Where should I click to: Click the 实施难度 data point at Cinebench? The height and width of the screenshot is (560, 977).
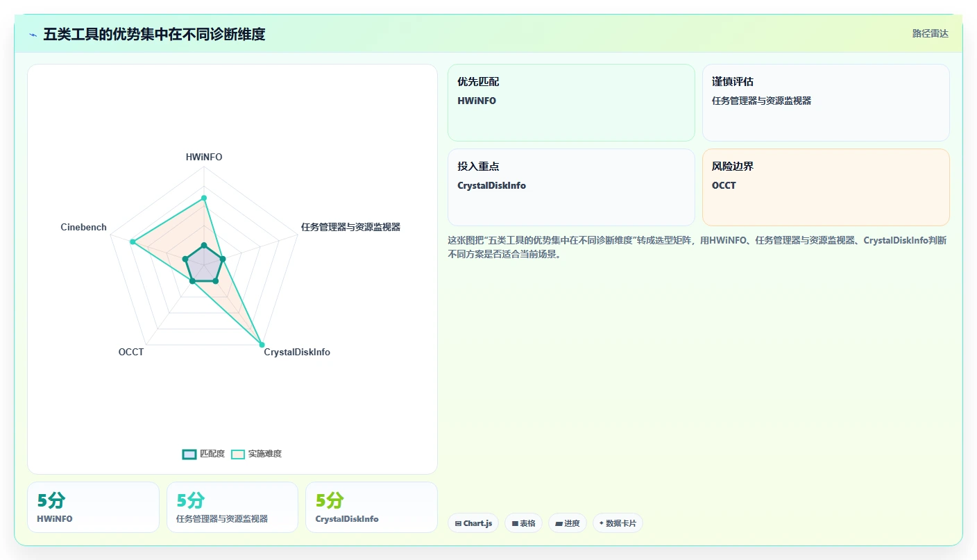point(132,241)
